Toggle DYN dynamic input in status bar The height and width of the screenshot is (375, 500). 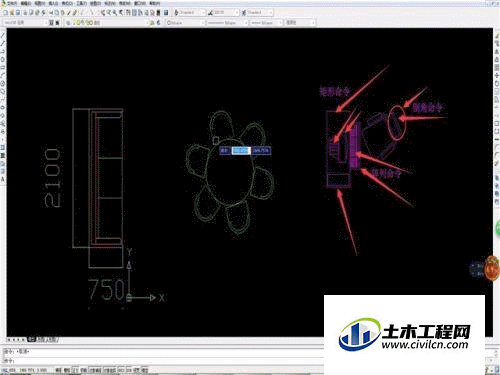(x=129, y=370)
